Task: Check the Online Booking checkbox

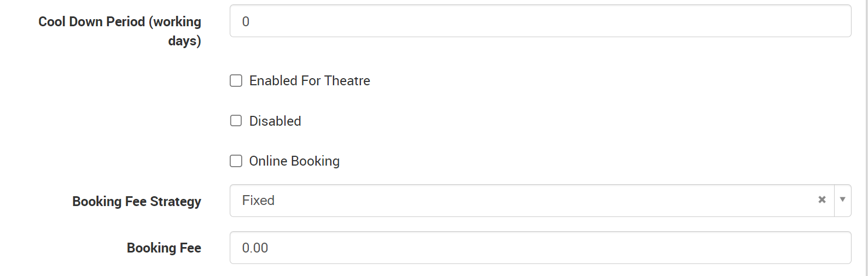Action: [x=236, y=161]
